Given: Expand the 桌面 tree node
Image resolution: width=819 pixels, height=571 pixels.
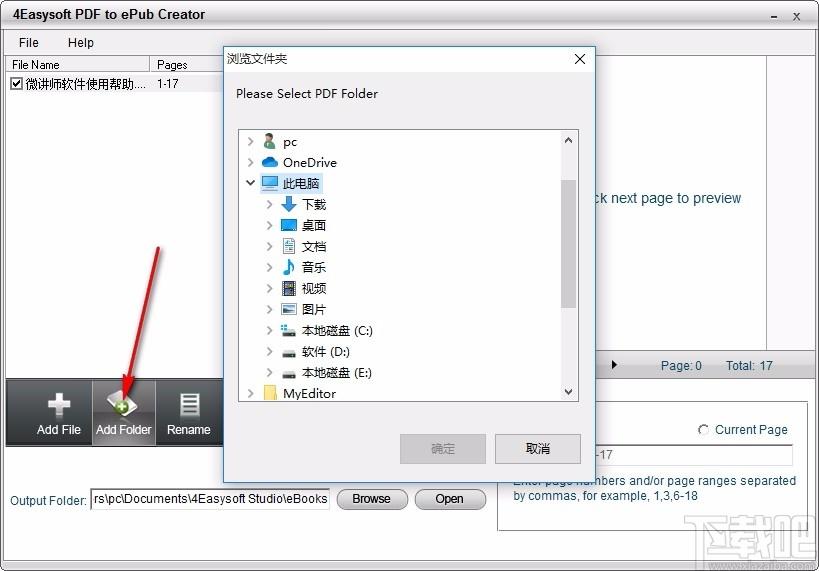Looking at the screenshot, I should click(270, 225).
